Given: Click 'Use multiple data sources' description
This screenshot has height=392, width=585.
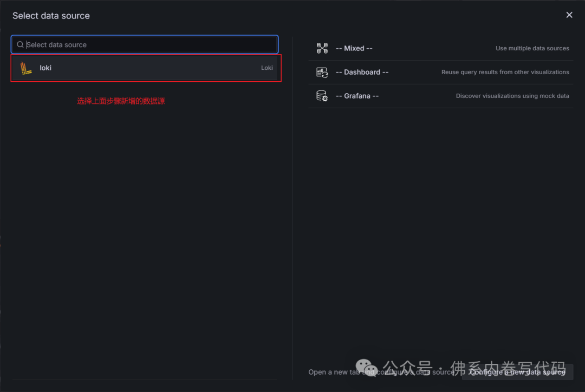Looking at the screenshot, I should (x=532, y=49).
